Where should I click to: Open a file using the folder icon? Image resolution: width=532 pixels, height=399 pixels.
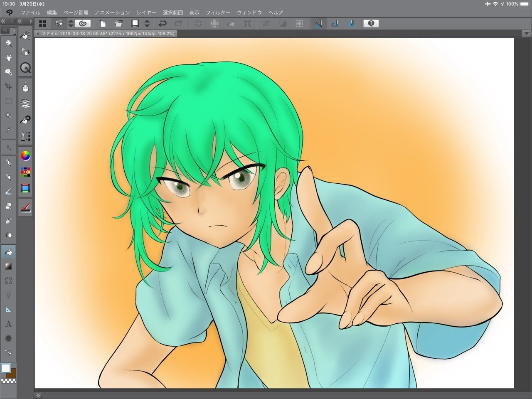(x=118, y=24)
